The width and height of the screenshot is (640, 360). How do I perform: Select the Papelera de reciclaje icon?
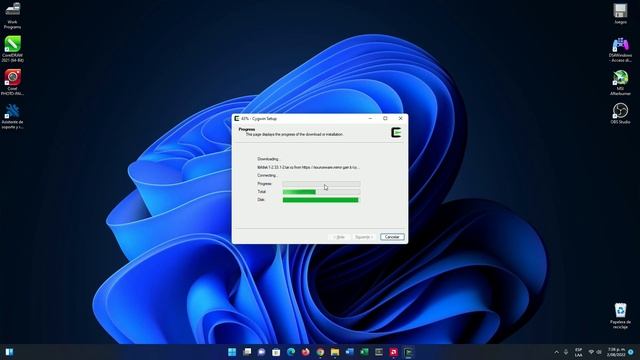620,316
